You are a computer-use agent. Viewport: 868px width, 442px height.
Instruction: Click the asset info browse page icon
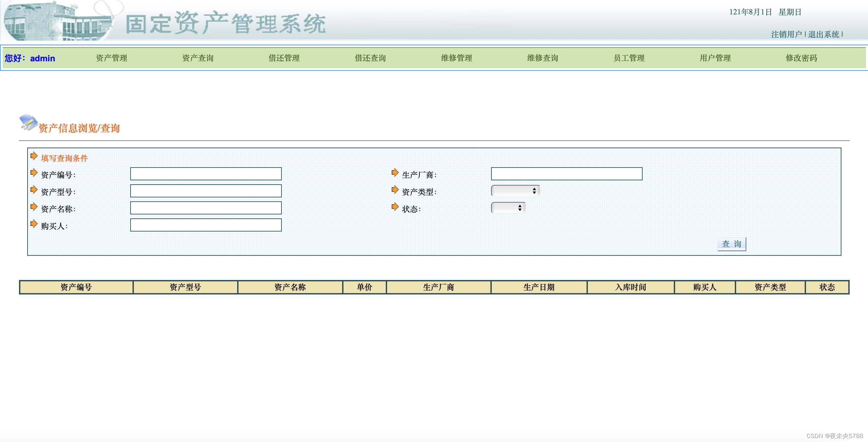(28, 122)
